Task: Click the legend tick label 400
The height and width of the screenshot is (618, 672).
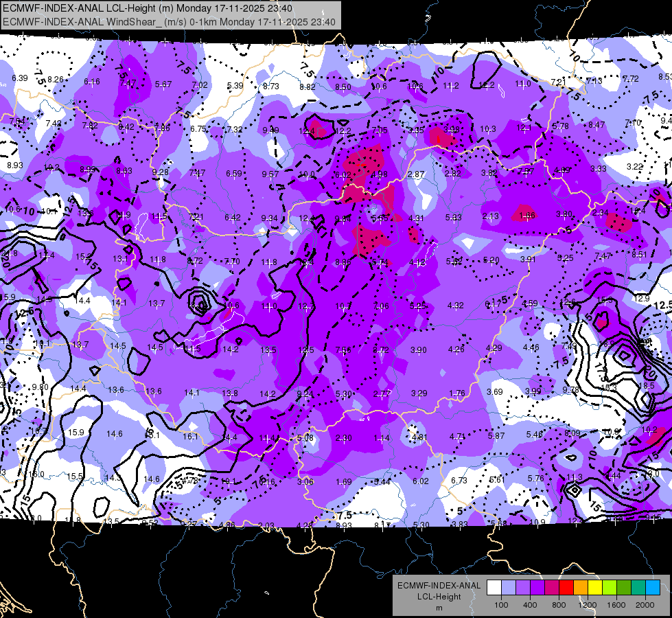Action: point(530,605)
